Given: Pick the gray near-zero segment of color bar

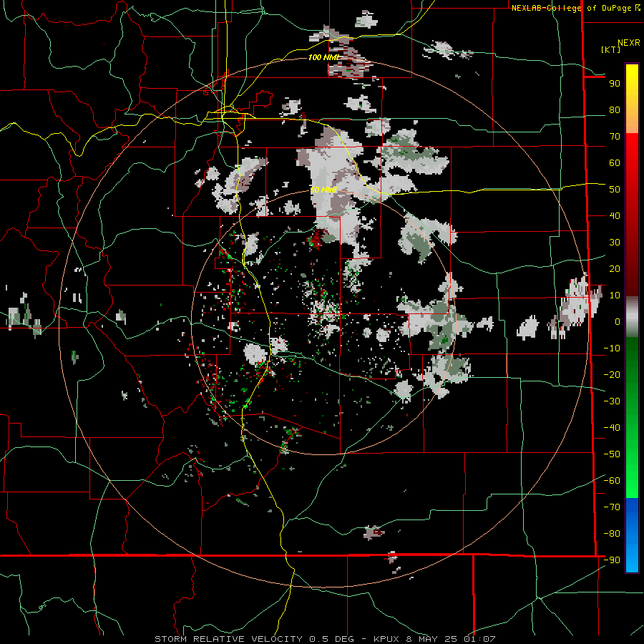Looking at the screenshot, I should (x=632, y=317).
